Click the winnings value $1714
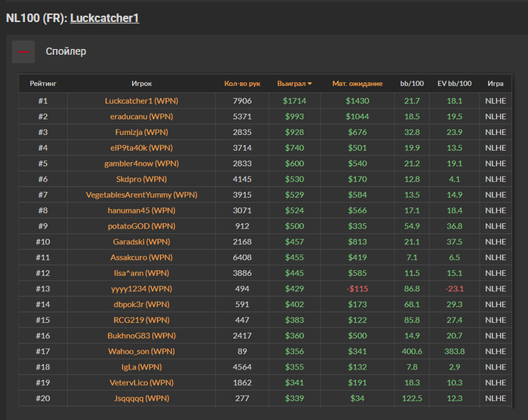 294,101
